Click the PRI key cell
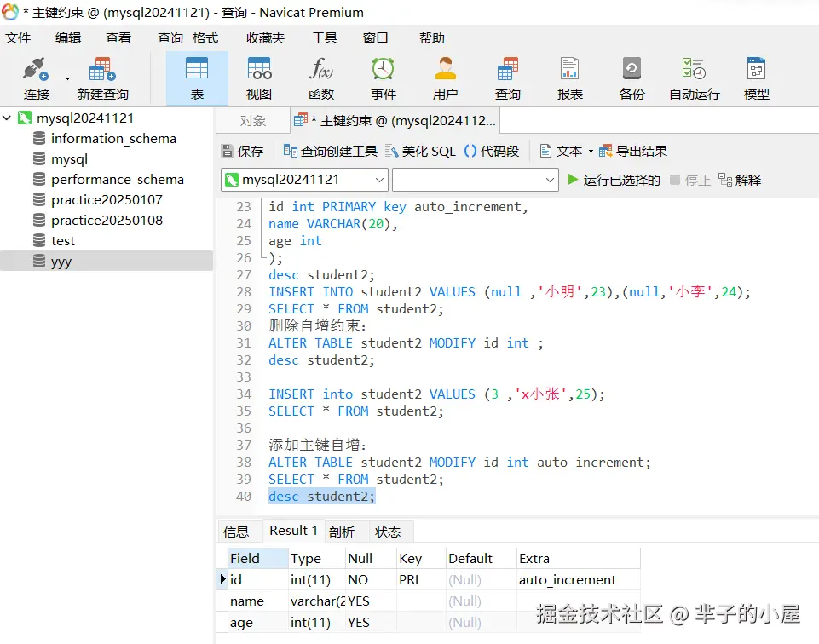 pos(421,580)
